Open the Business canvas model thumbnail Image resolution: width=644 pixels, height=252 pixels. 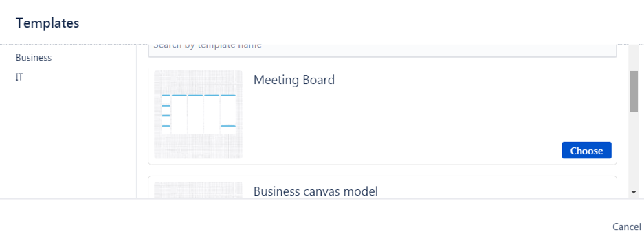point(199,190)
